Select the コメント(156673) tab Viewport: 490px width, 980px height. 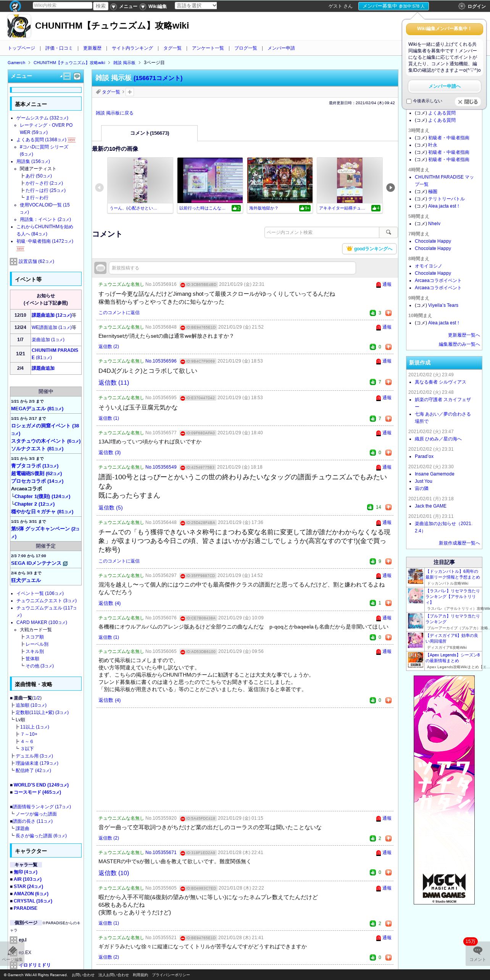pos(149,133)
